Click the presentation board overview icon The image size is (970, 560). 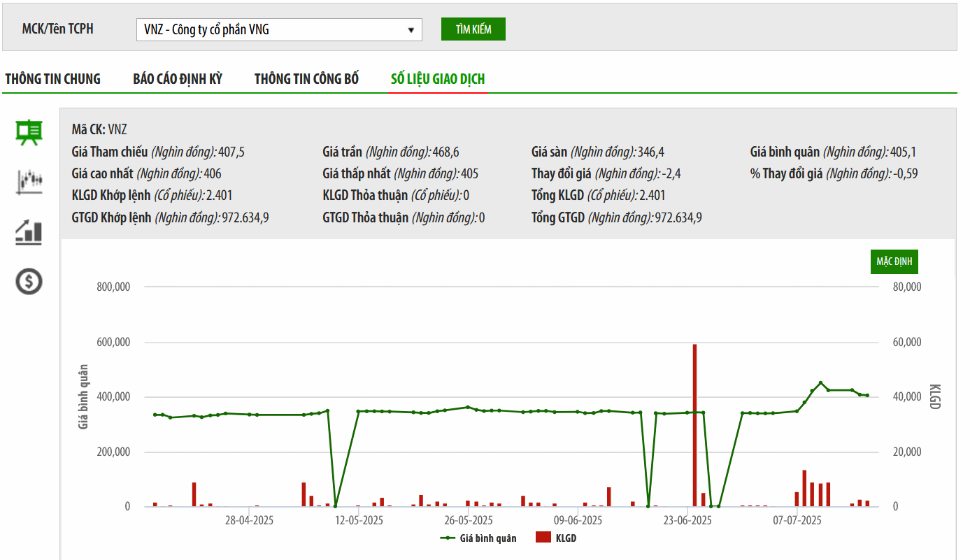pyautogui.click(x=29, y=132)
